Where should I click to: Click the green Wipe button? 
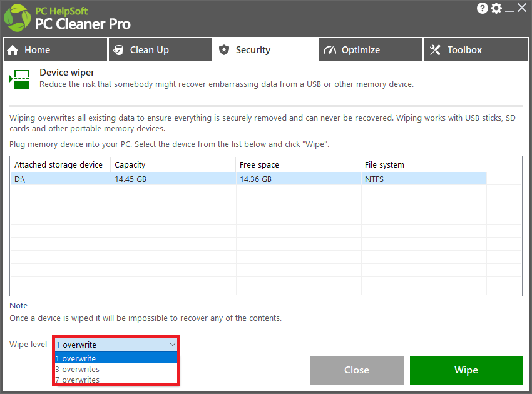click(x=466, y=370)
